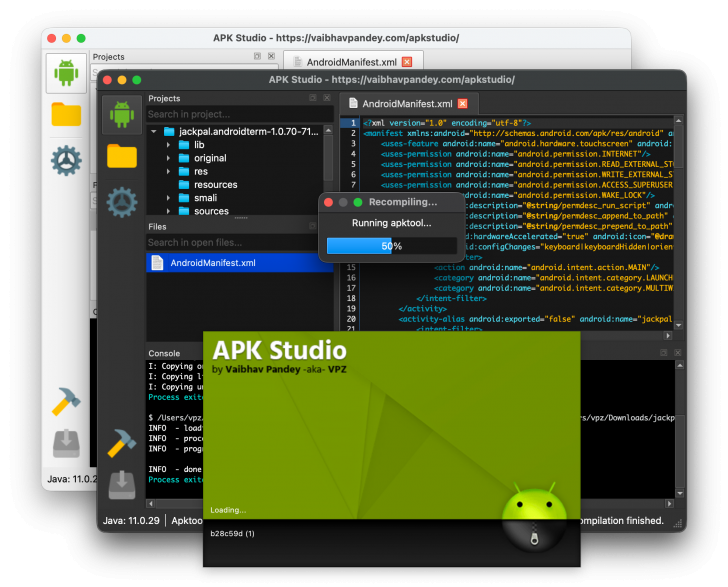Click the zipped Android mascot on the splash screen

pyautogui.click(x=534, y=516)
